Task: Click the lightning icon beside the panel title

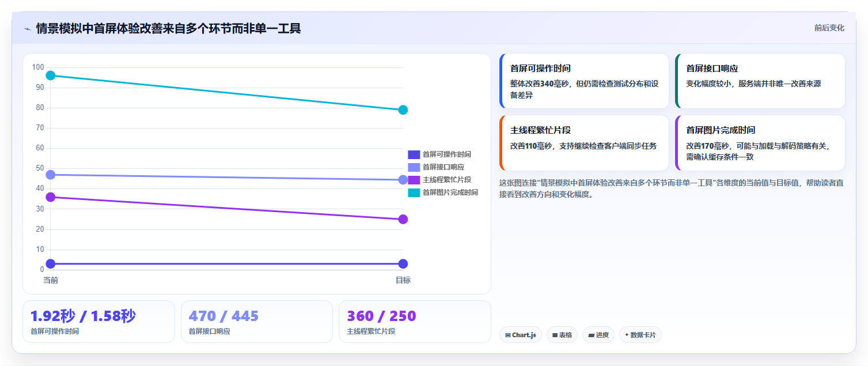Action: tap(27, 29)
